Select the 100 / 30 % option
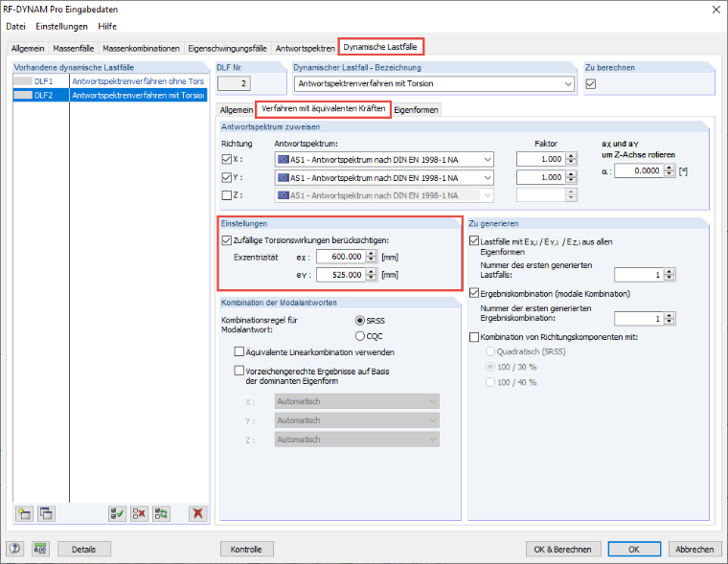This screenshot has width=728, height=564. pyautogui.click(x=489, y=367)
